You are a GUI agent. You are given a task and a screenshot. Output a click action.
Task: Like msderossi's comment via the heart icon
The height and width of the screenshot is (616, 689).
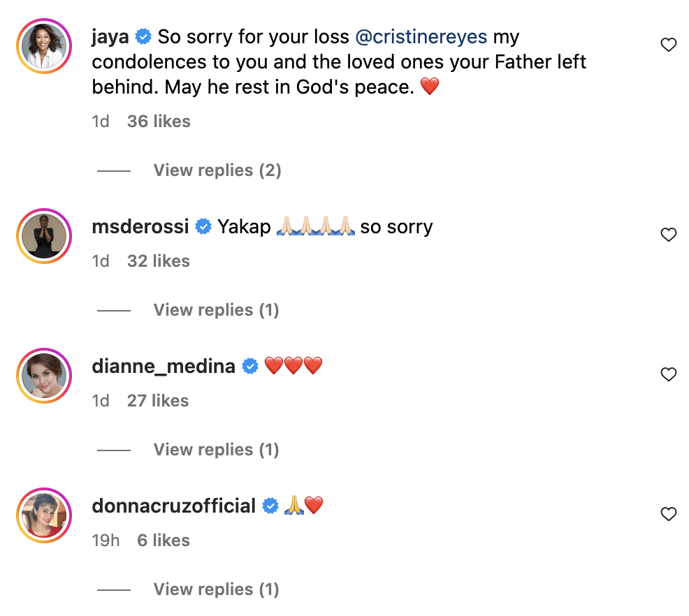[669, 235]
